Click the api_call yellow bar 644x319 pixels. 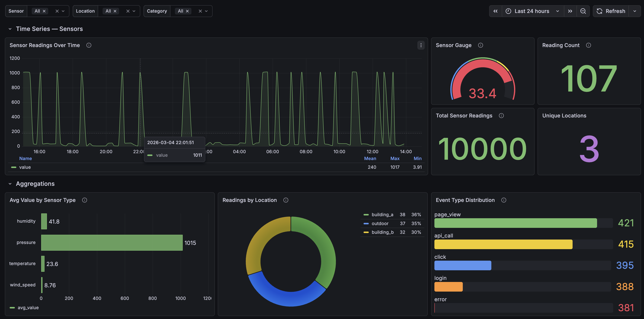coord(503,244)
